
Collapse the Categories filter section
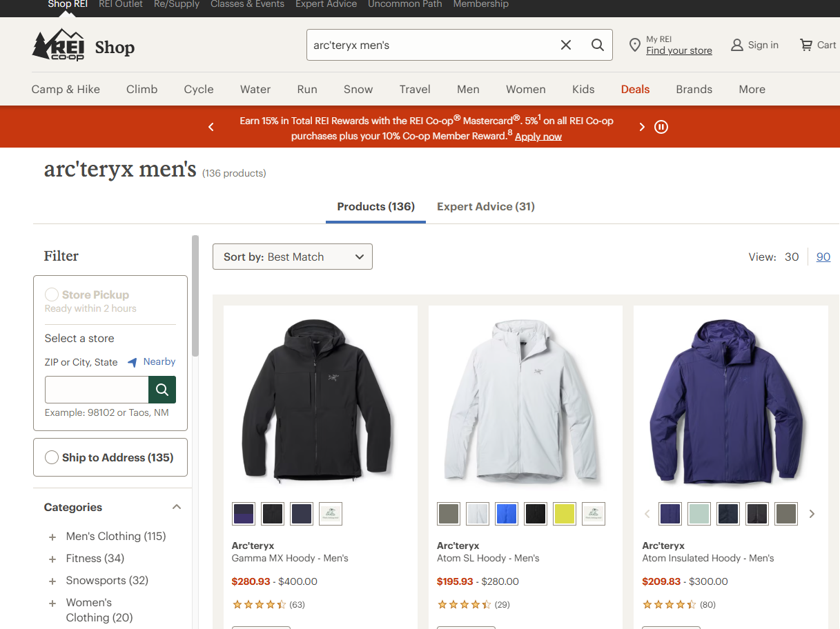click(177, 507)
